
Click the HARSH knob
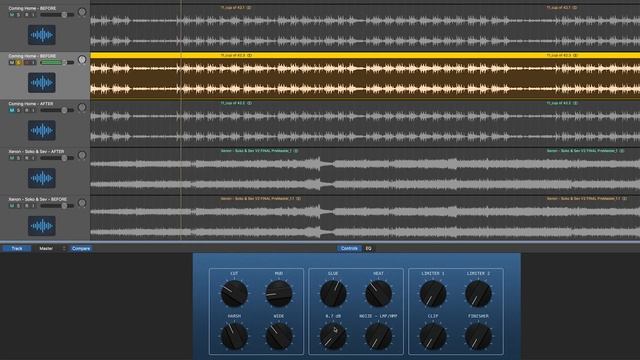click(x=234, y=336)
